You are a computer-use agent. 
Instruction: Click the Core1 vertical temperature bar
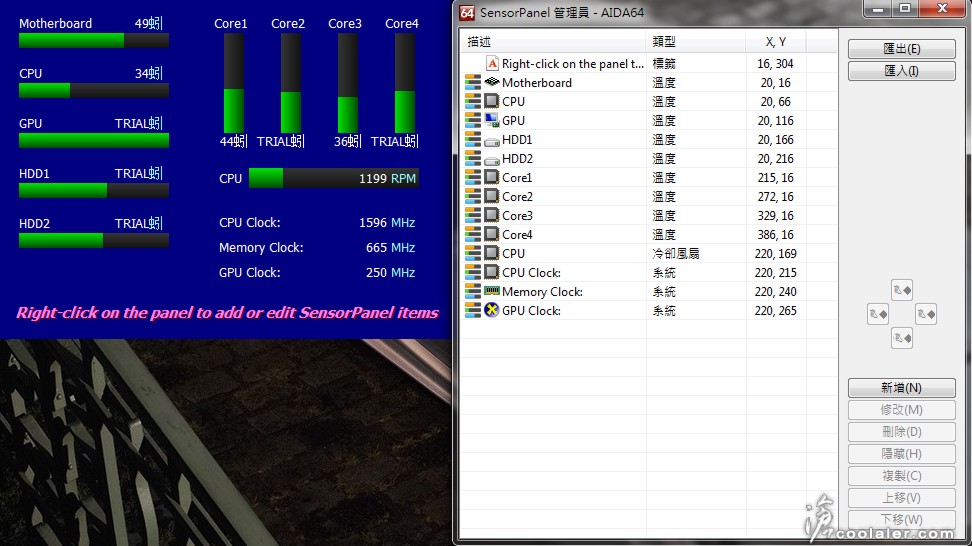(x=234, y=82)
